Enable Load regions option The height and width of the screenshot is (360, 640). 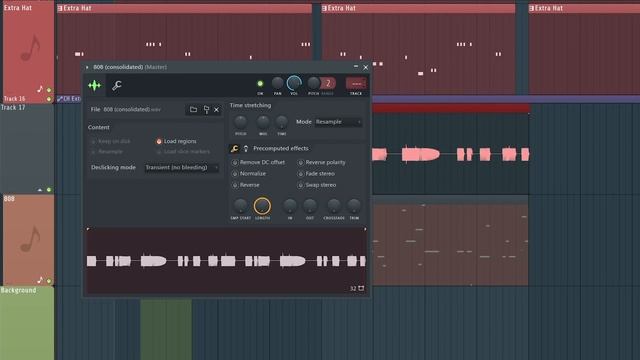click(x=176, y=141)
